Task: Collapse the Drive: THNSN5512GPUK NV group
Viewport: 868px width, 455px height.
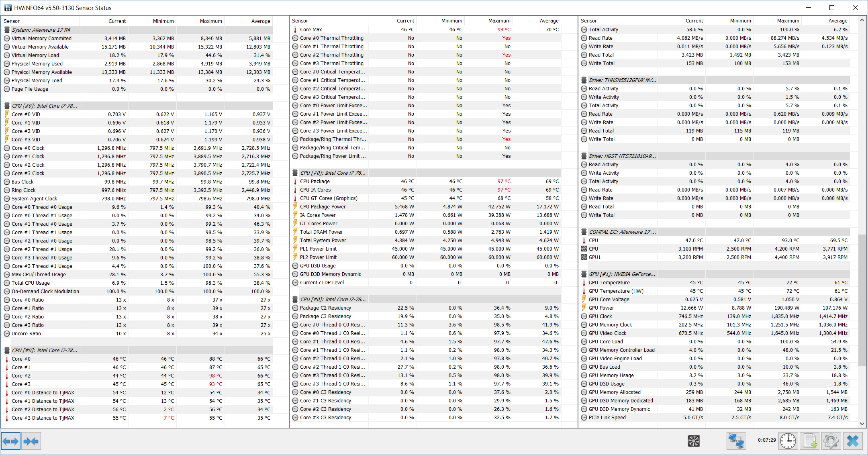Action: click(x=622, y=80)
